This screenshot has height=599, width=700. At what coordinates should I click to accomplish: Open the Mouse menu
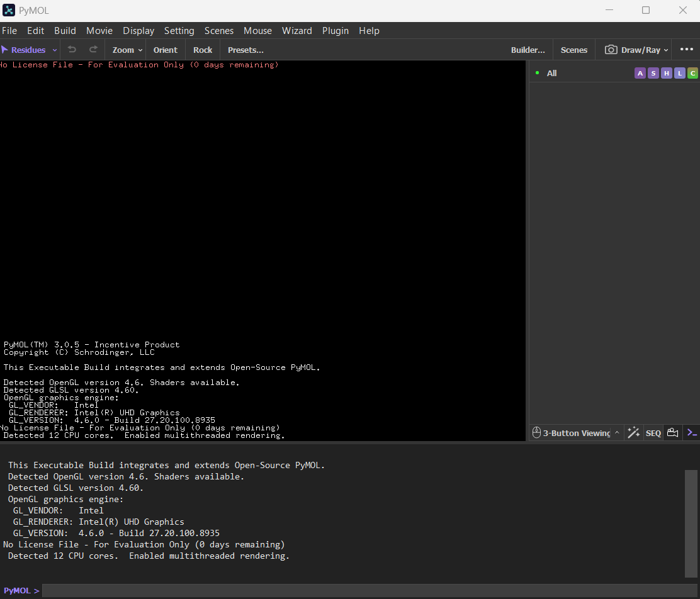tap(257, 30)
